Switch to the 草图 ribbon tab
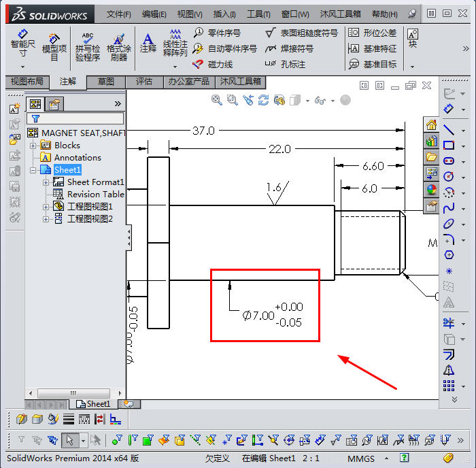 (106, 82)
